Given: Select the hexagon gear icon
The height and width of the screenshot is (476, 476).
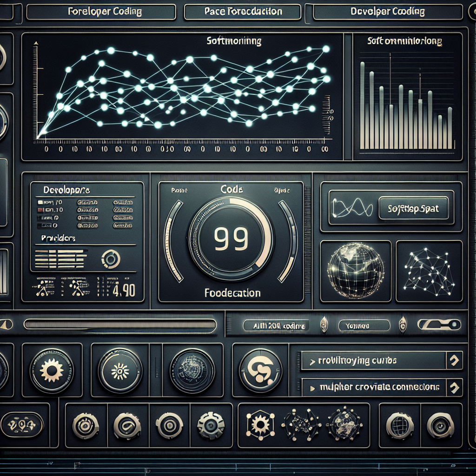Looking at the screenshot, I should (x=257, y=425).
